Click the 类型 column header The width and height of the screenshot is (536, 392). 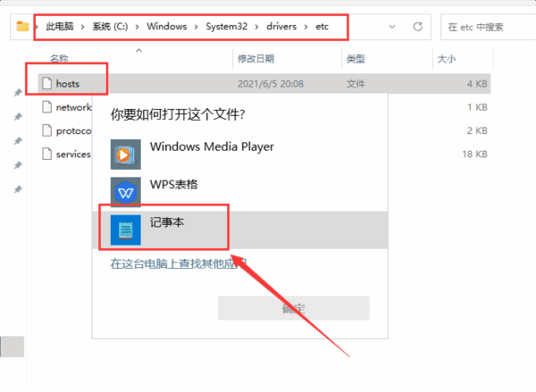pos(355,59)
